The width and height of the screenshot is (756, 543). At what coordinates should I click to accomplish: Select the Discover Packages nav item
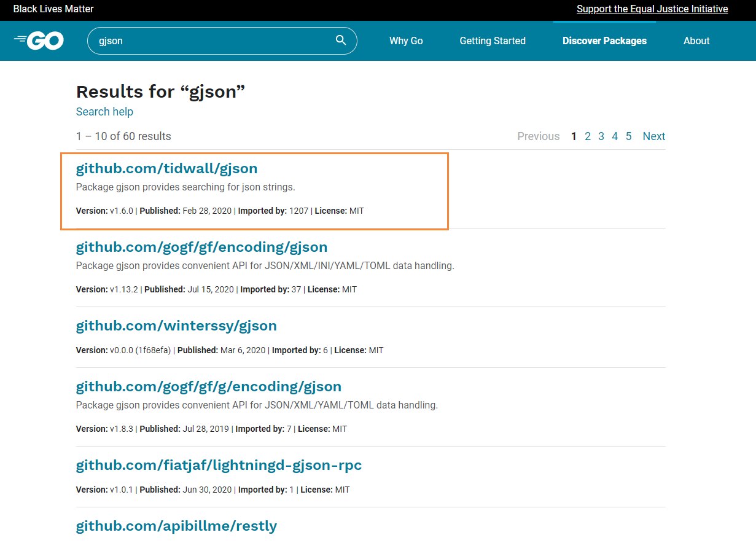(x=604, y=41)
